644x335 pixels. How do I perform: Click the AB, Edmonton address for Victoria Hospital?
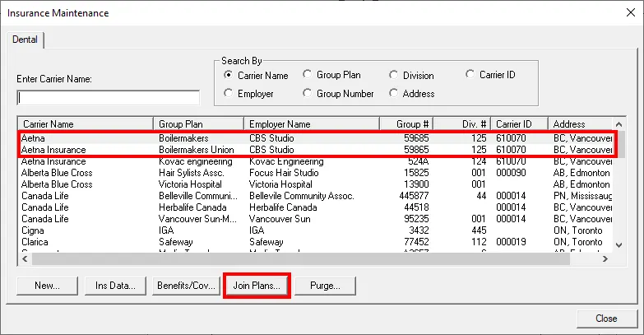(x=581, y=184)
